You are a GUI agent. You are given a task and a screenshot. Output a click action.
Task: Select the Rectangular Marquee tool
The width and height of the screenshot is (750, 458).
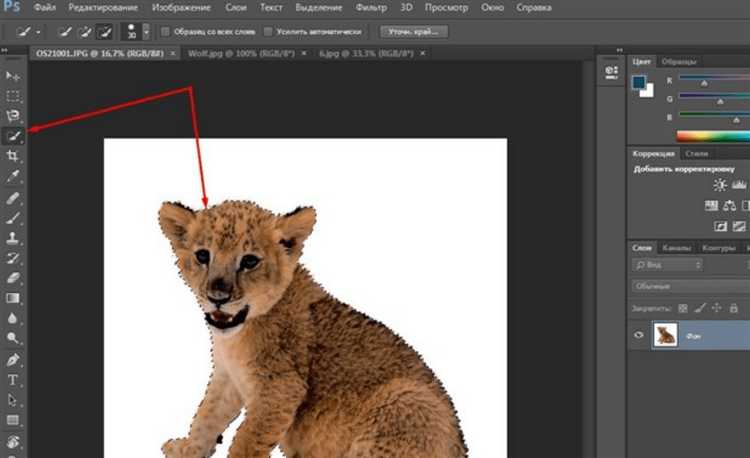point(14,96)
